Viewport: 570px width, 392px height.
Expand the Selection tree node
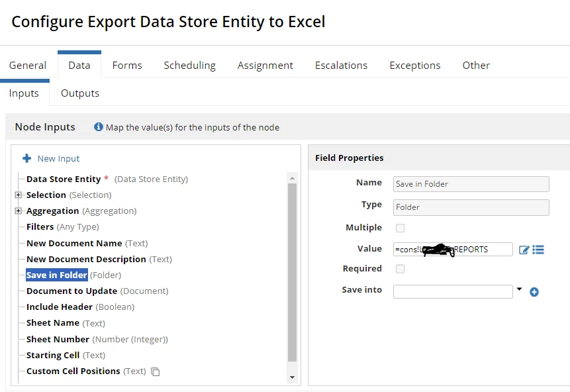[18, 195]
